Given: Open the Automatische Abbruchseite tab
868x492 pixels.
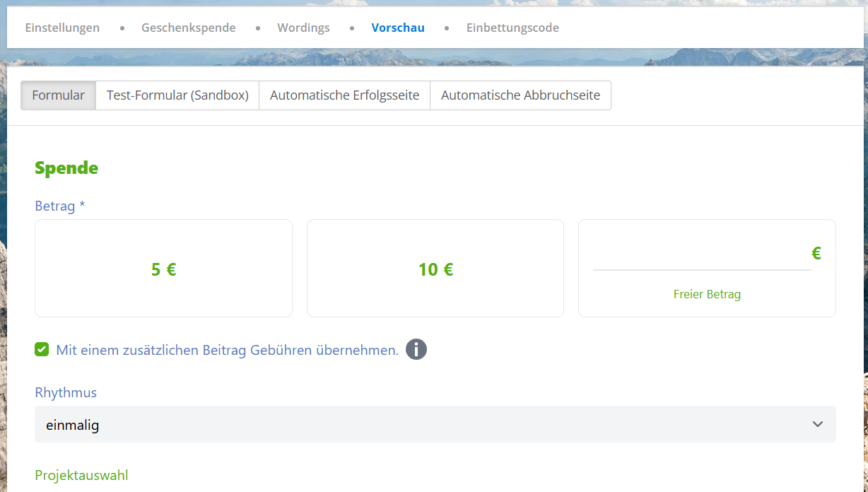Looking at the screenshot, I should point(520,95).
